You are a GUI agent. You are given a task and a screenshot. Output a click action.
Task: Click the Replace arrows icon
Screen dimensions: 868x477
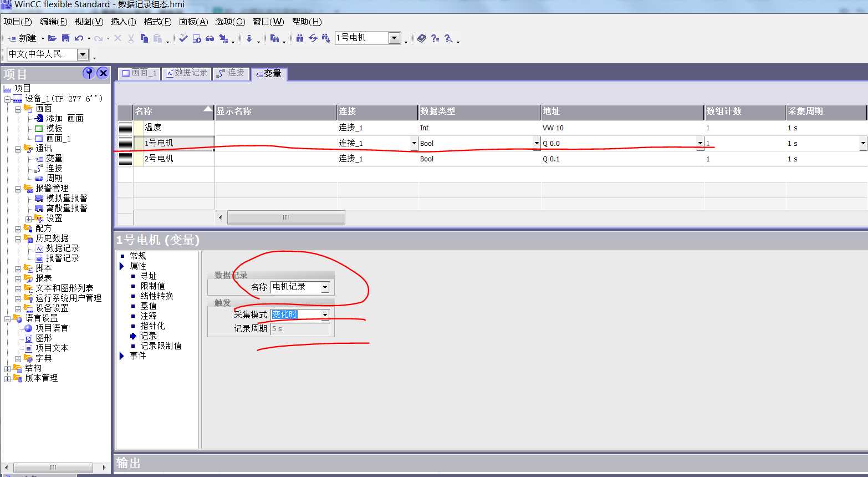pos(313,38)
